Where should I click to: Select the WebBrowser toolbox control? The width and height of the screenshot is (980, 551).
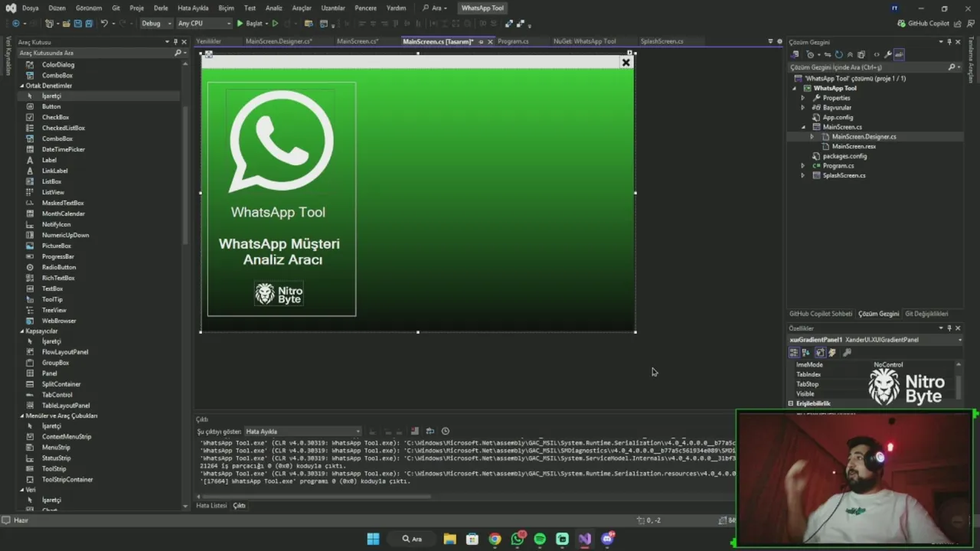point(59,321)
